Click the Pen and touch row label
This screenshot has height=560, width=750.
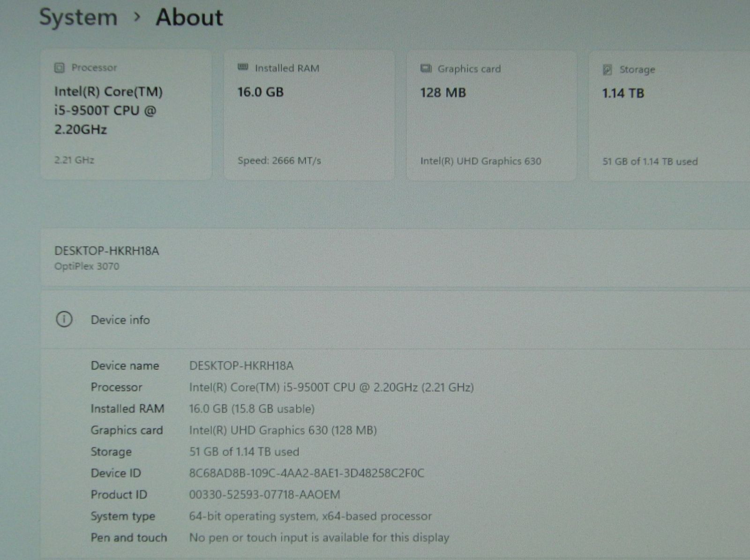(x=129, y=538)
